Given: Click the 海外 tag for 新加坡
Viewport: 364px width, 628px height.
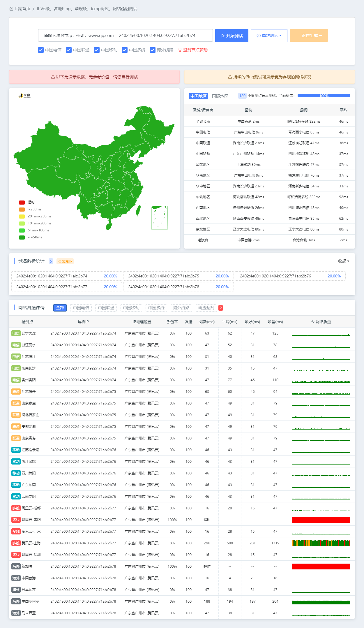Looking at the screenshot, I should coord(16,567).
